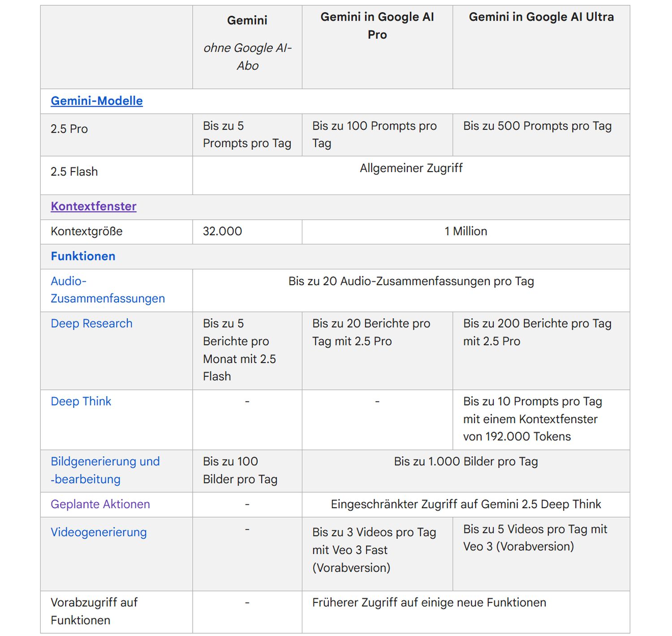Open the Kontextfenster link
This screenshot has width=672, height=636.
(x=93, y=206)
